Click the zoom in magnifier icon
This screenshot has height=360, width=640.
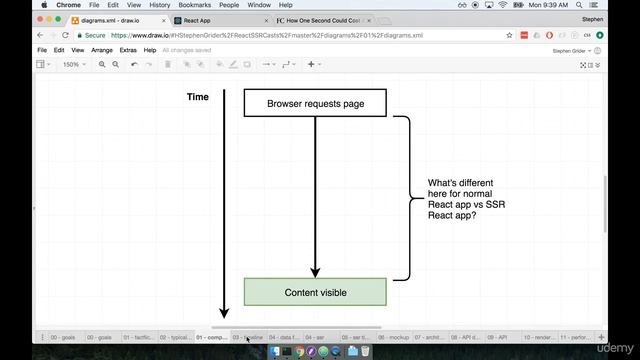tap(102, 64)
